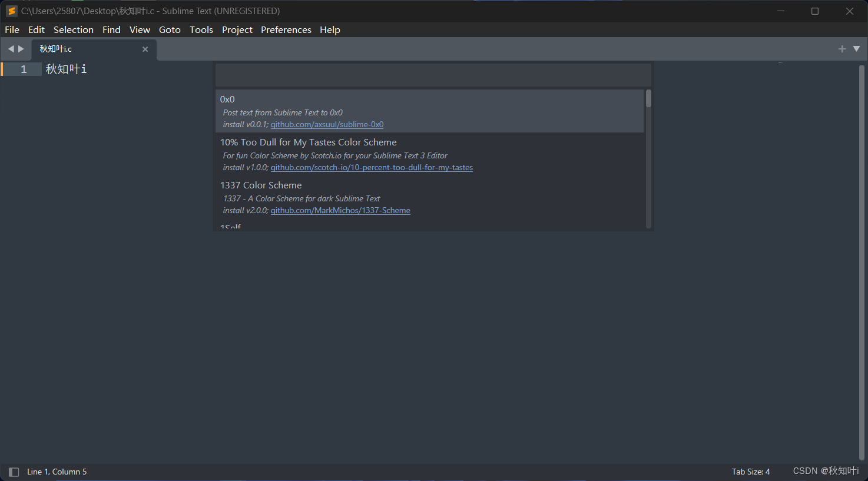
Task: Open the Goto menu
Action: pyautogui.click(x=170, y=29)
